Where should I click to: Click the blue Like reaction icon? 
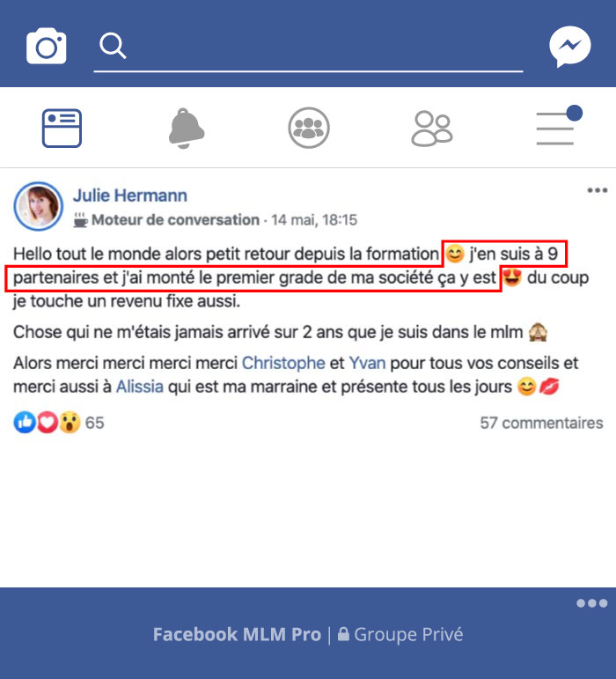click(x=25, y=422)
